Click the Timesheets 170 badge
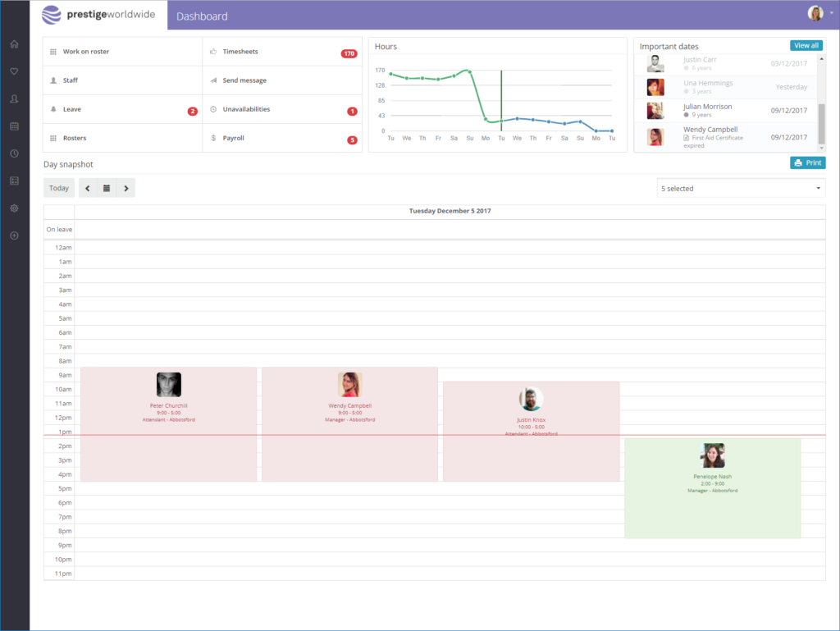The width and height of the screenshot is (840, 631). [349, 53]
